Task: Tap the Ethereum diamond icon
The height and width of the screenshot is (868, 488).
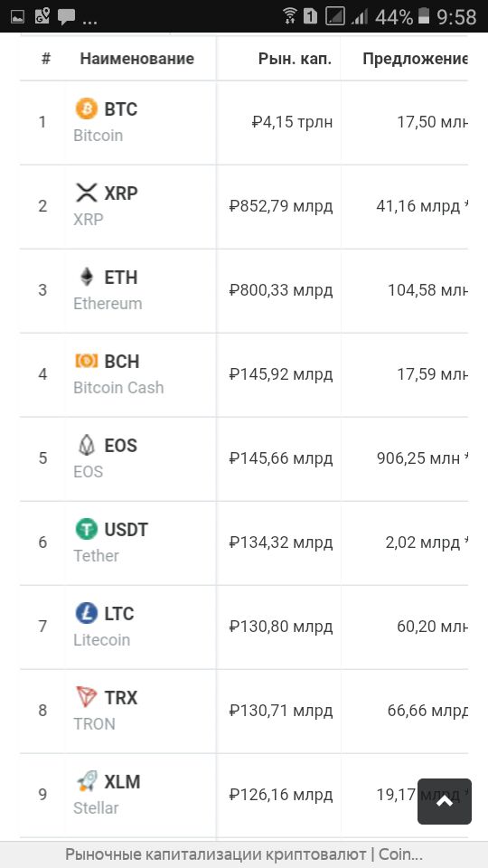Action: coord(87,277)
